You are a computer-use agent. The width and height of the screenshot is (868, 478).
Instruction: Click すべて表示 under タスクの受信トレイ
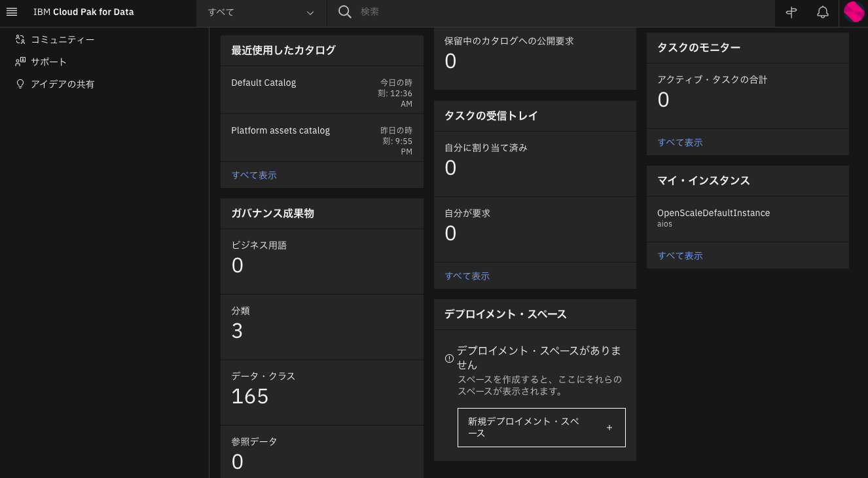(467, 276)
